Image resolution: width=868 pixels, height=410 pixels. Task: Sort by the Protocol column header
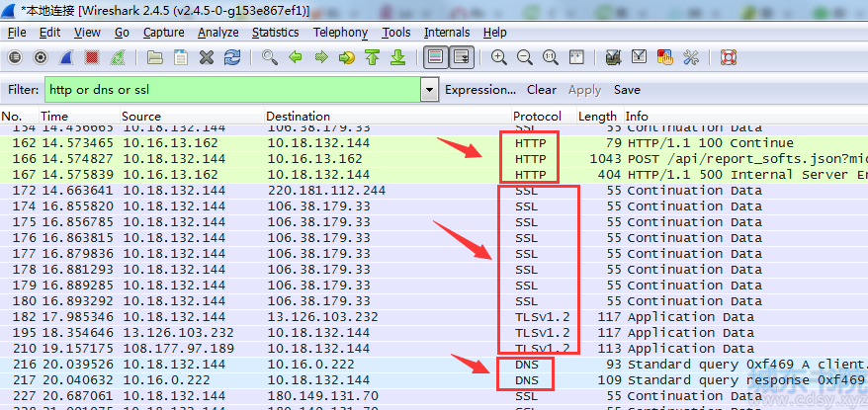click(537, 117)
